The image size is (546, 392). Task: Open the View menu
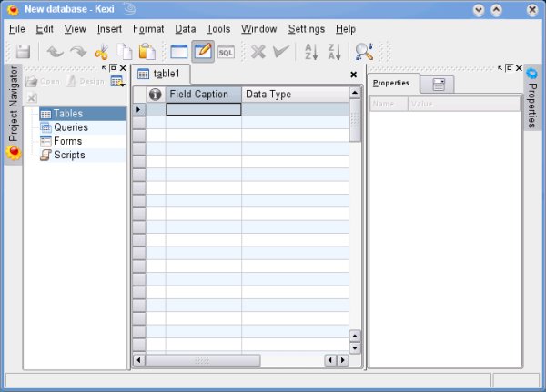pyautogui.click(x=75, y=29)
